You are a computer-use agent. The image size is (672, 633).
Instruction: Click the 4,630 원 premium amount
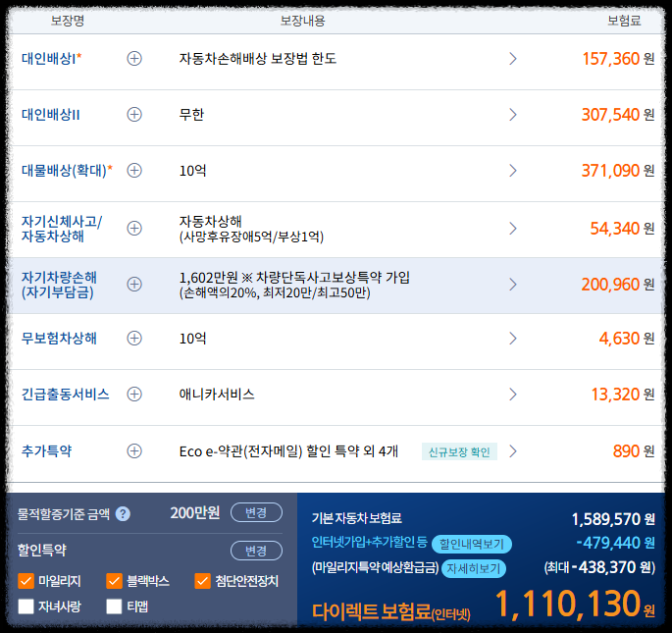click(x=627, y=339)
